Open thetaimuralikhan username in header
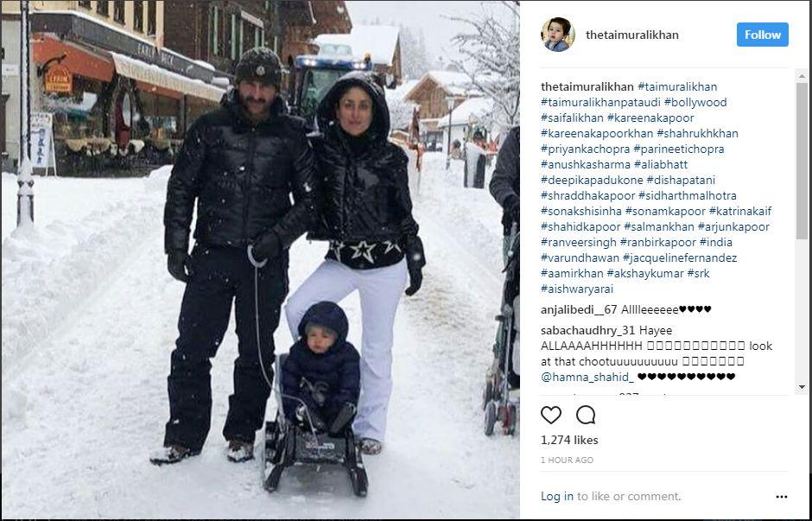 (x=631, y=35)
